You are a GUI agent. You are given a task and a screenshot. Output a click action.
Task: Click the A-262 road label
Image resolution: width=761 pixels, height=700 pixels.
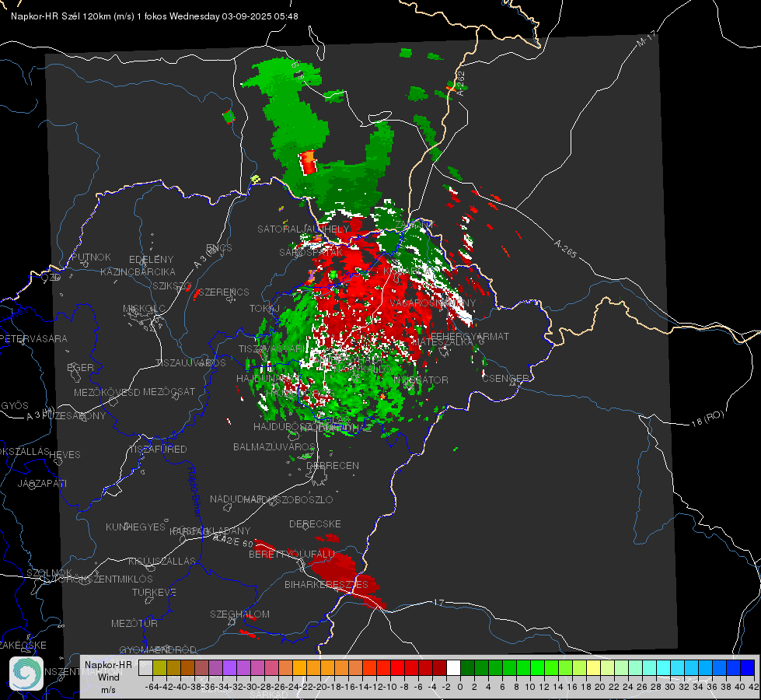tap(461, 83)
